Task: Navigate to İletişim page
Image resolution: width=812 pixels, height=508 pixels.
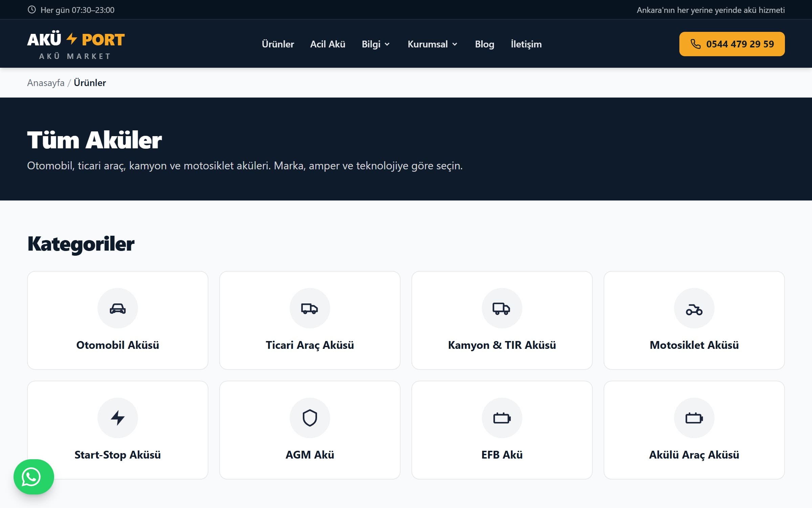Action: pos(526,44)
